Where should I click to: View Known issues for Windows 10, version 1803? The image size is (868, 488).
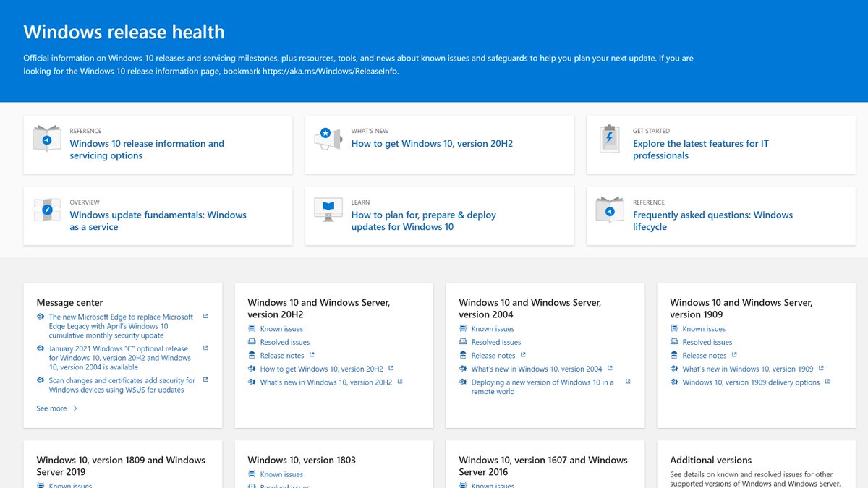pos(281,475)
